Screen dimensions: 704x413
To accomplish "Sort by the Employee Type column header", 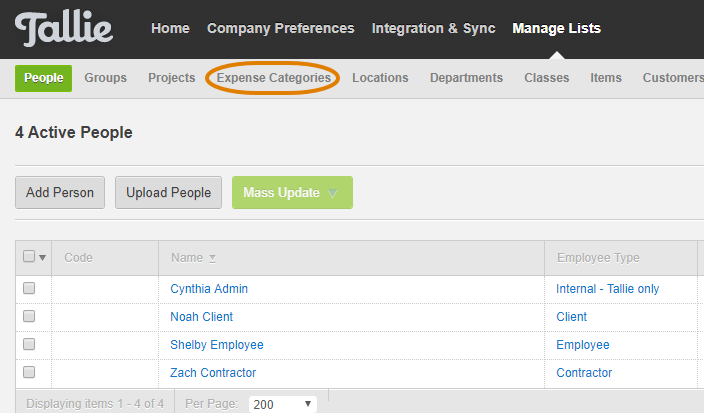I will [x=598, y=258].
